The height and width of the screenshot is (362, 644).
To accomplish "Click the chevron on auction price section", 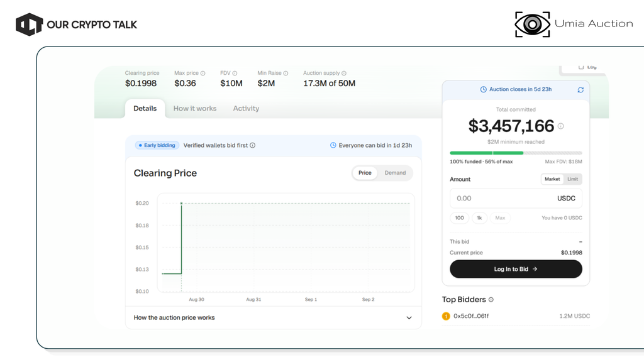I will [409, 317].
